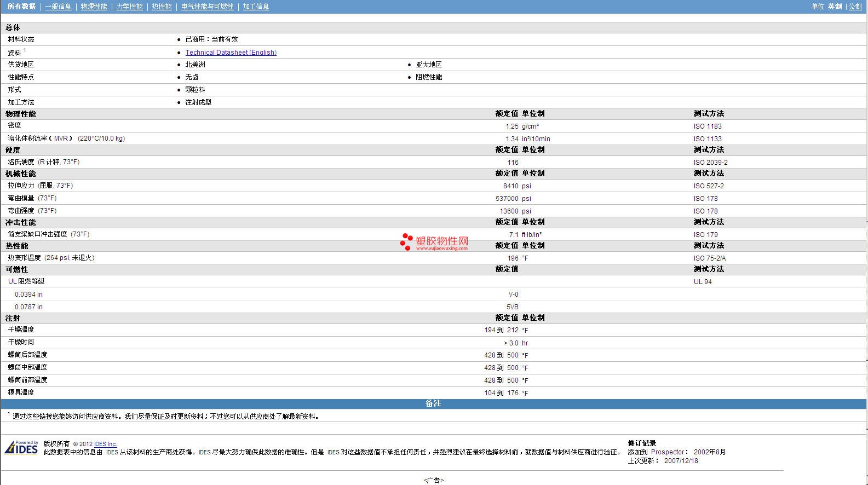The width and height of the screenshot is (868, 485).
Task: Click the 热变形温度 value 196
Action: pos(513,258)
